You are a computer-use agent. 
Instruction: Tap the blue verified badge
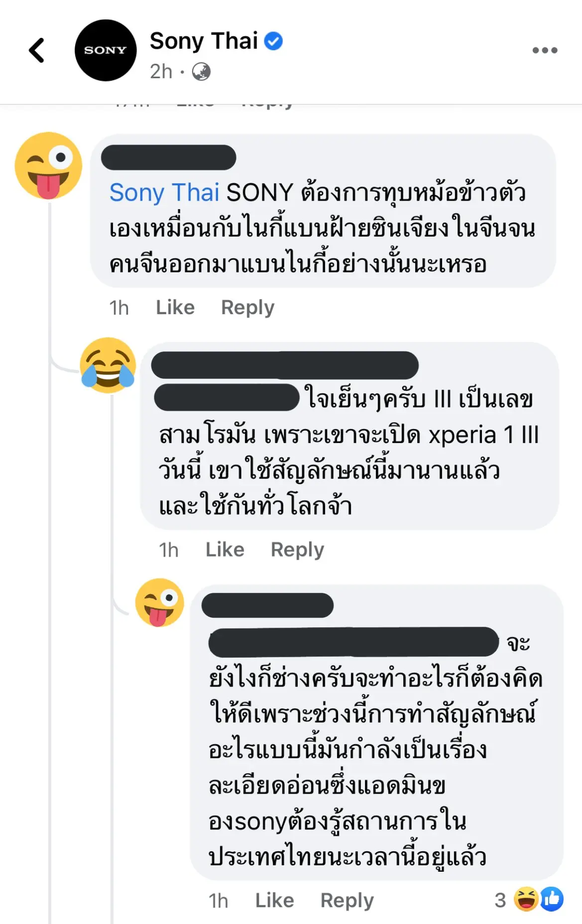(x=273, y=41)
